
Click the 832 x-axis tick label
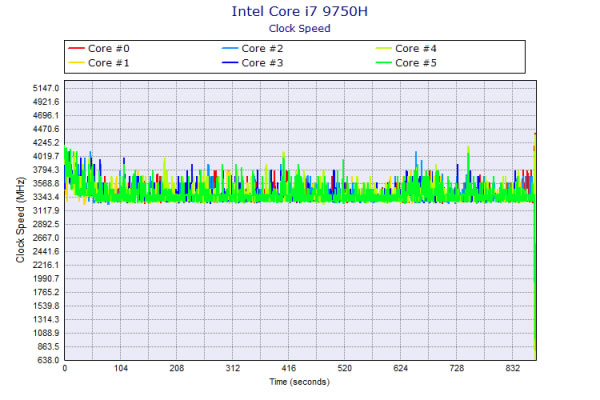point(512,368)
